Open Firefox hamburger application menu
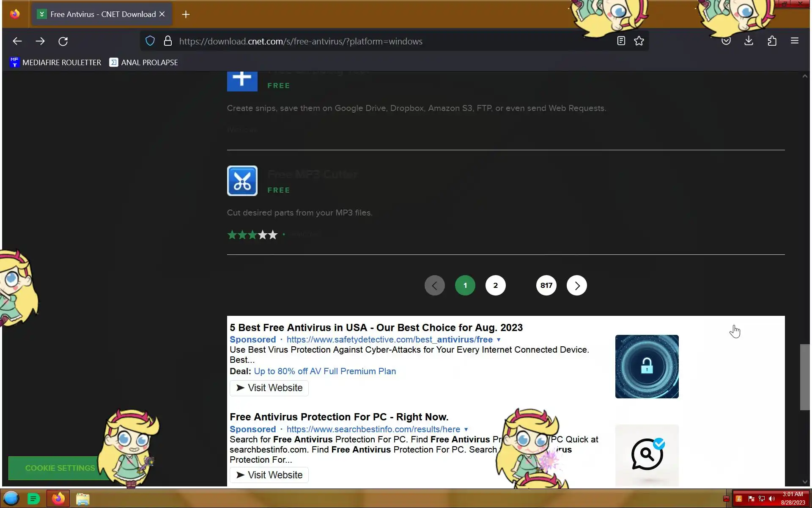Screen dimensions: 812x508 [794, 41]
